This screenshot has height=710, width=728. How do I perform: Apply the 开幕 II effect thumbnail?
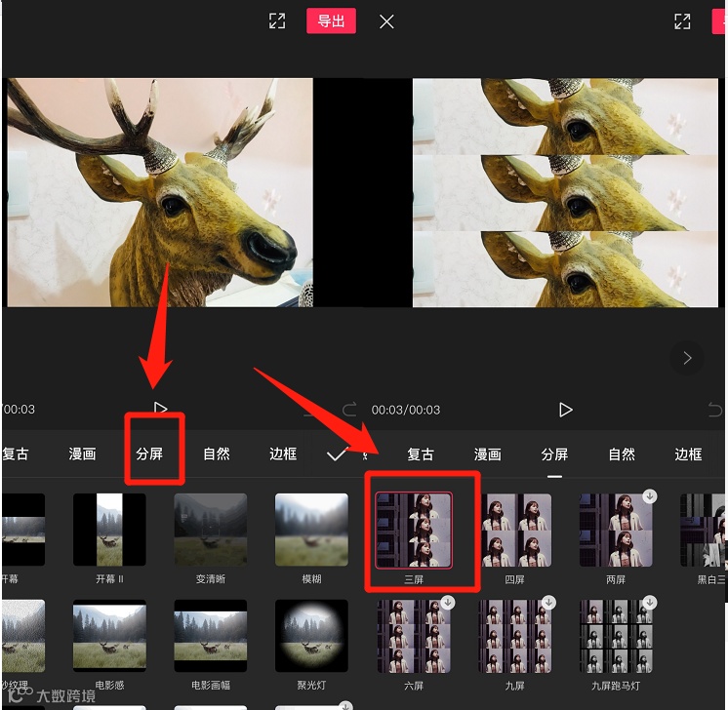tap(109, 530)
